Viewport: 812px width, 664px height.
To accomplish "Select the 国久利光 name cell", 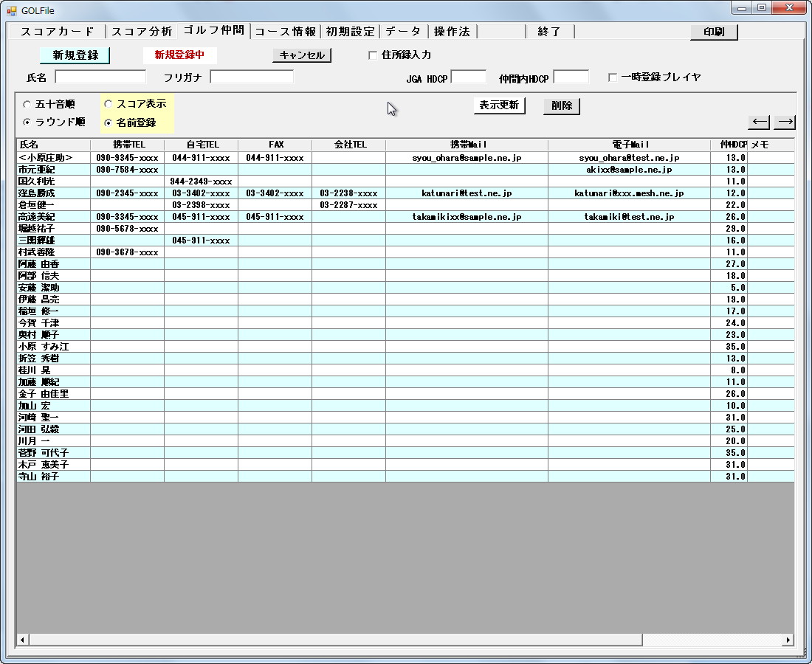I will 53,181.
